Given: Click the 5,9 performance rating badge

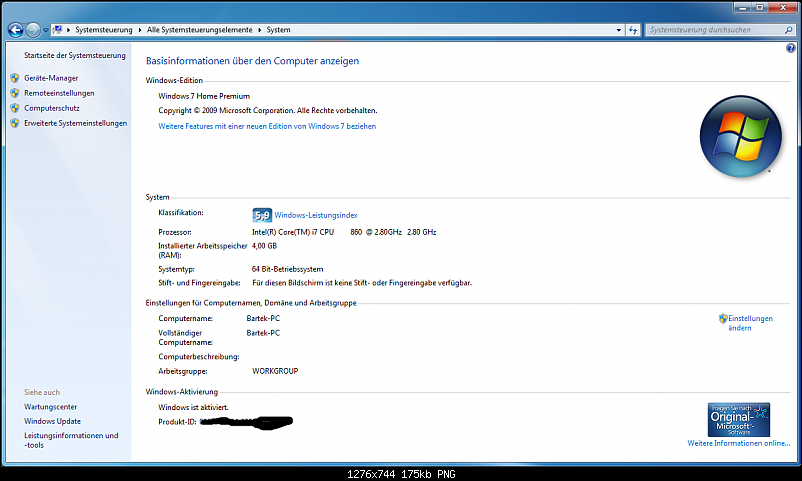Looking at the screenshot, I should tap(262, 215).
